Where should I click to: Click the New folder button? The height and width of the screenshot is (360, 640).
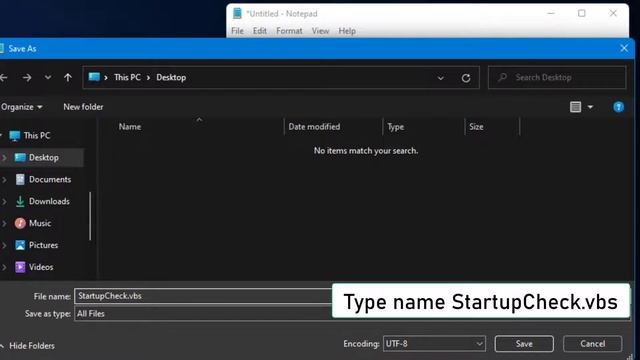pos(83,107)
